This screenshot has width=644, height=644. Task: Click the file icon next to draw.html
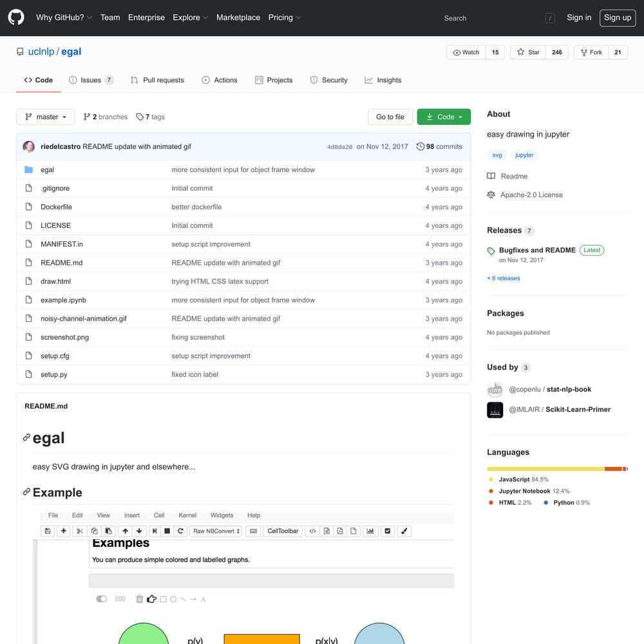28,281
